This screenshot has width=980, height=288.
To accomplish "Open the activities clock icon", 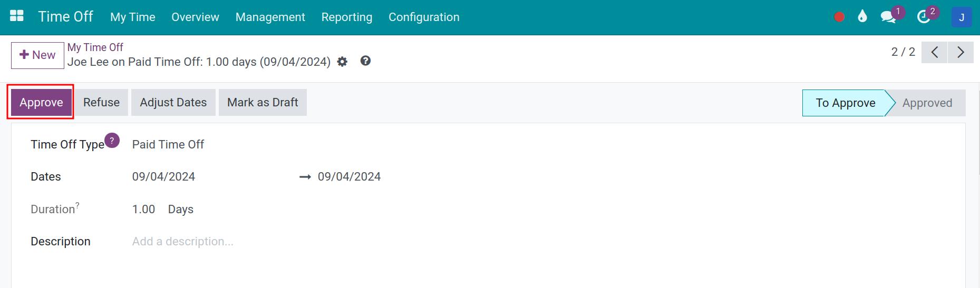I will [x=924, y=17].
